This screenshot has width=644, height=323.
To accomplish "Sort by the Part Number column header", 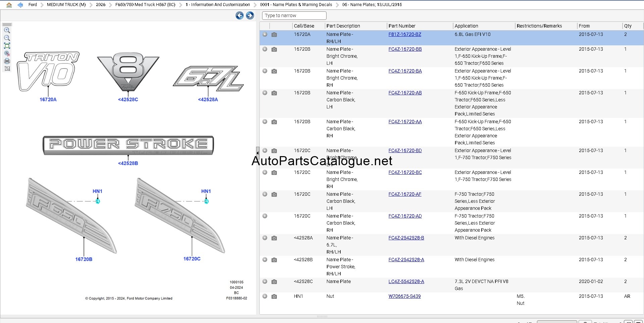I will click(402, 26).
